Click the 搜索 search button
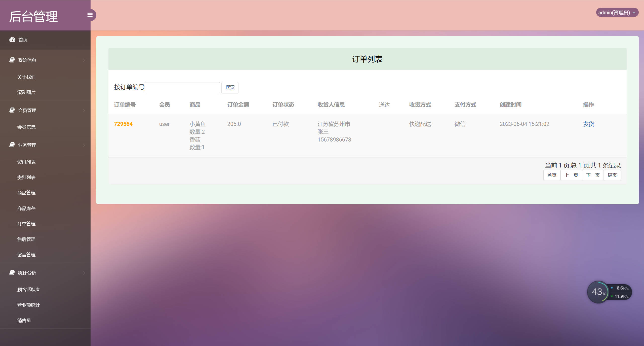 pyautogui.click(x=230, y=87)
